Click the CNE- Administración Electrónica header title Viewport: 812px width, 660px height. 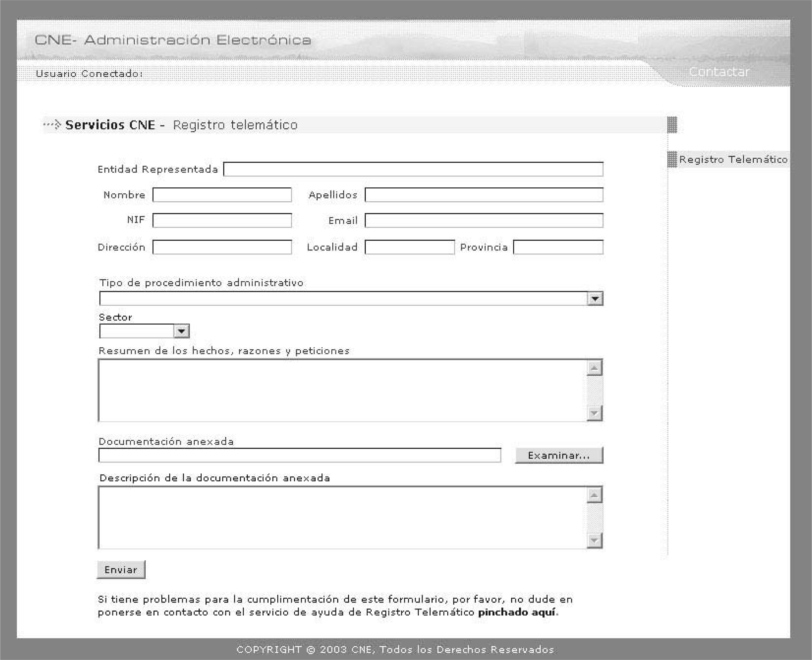[x=173, y=40]
